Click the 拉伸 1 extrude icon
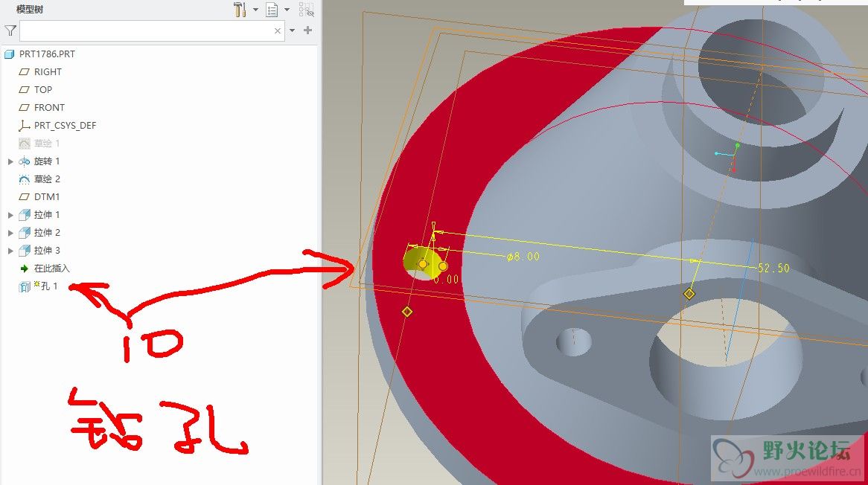This screenshot has width=868, height=485. [24, 215]
